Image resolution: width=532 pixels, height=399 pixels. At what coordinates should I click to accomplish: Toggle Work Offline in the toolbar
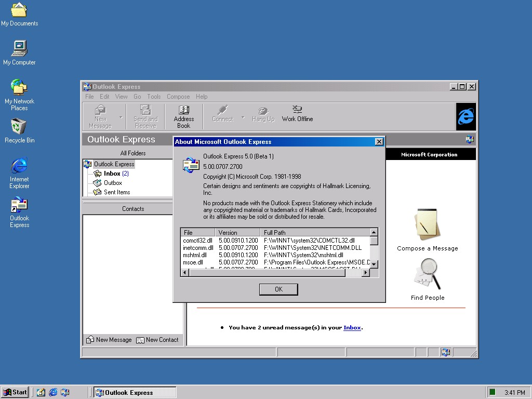coord(297,114)
